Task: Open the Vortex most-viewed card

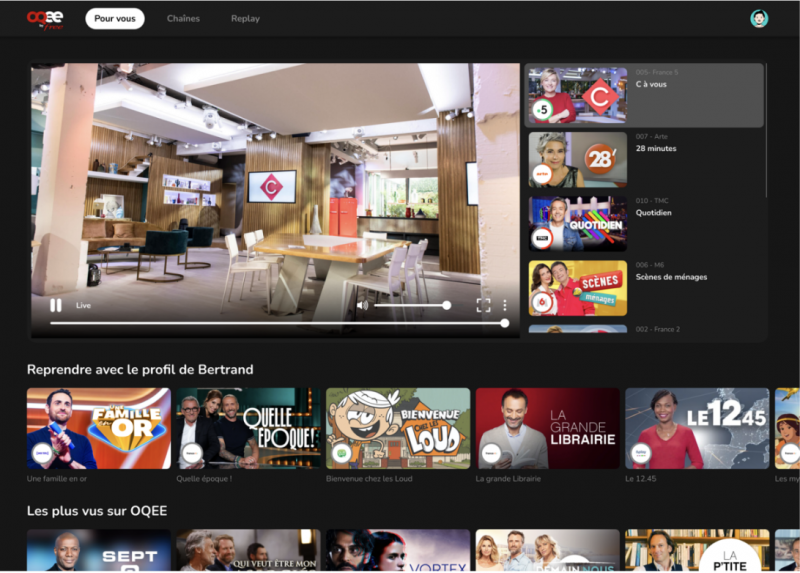Action: (398, 550)
